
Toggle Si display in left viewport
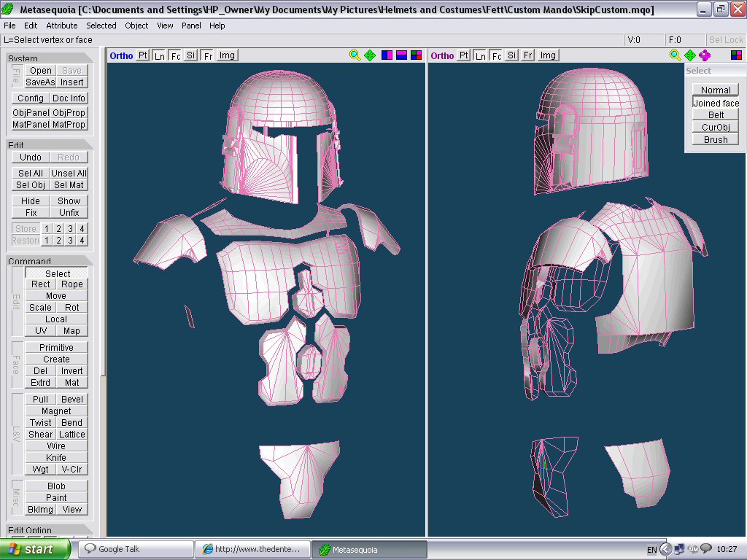190,55
